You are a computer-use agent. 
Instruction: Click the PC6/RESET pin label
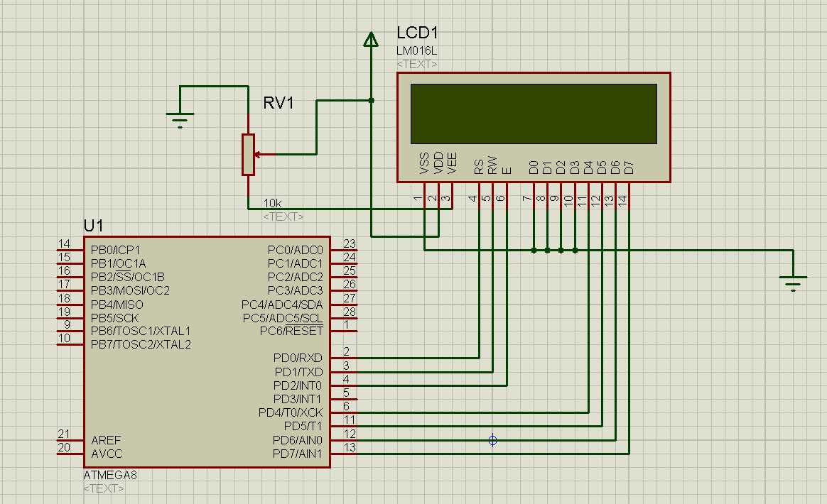291,331
